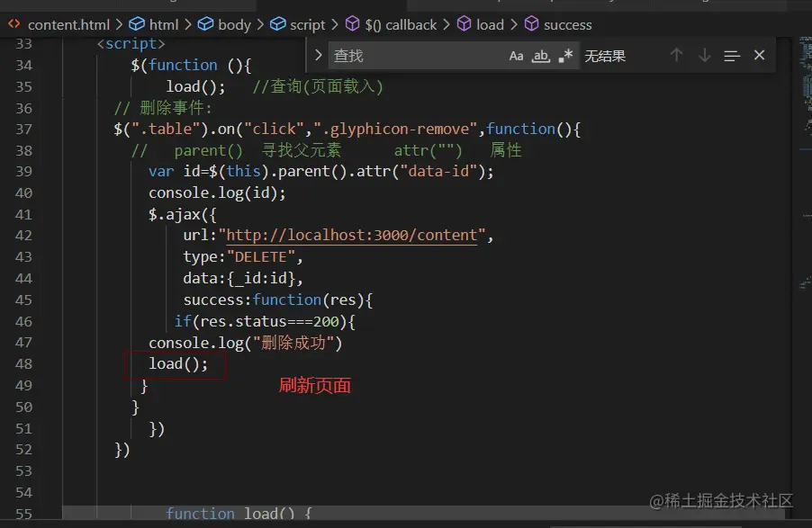Expand replace mode in find widget
Viewport: 812px width, 528px height.
(x=318, y=55)
